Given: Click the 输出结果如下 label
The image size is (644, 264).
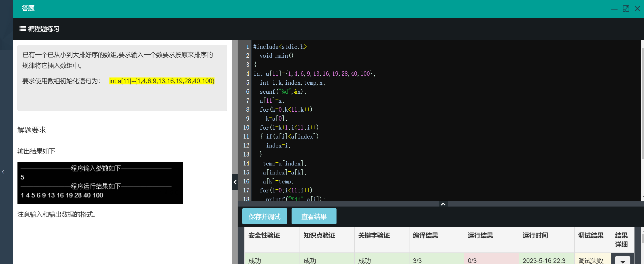Looking at the screenshot, I should tap(36, 151).
